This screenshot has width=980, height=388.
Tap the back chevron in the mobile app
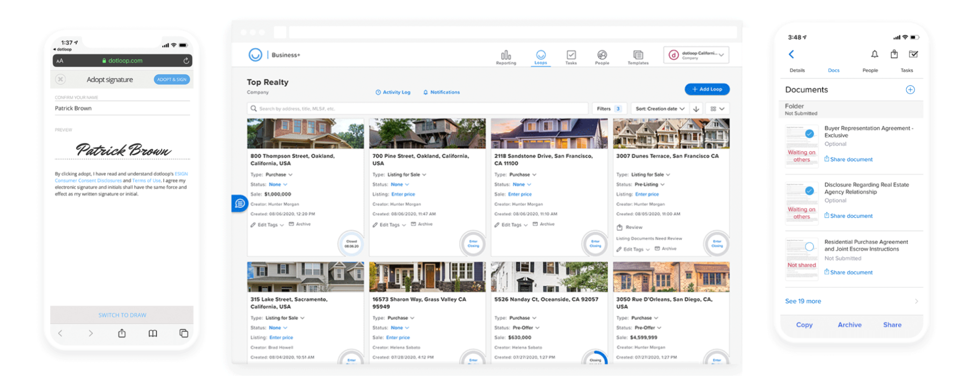point(791,54)
